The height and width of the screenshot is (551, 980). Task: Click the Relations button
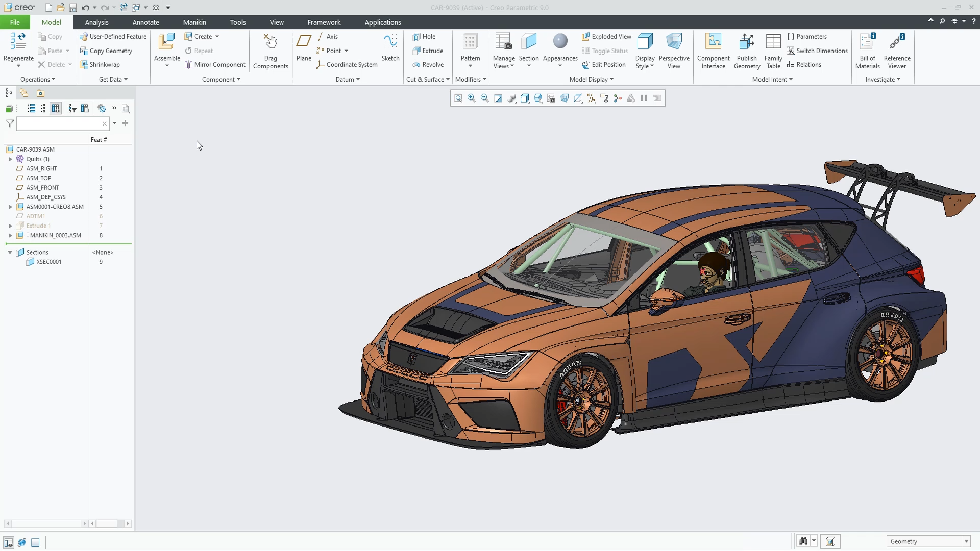coord(804,65)
